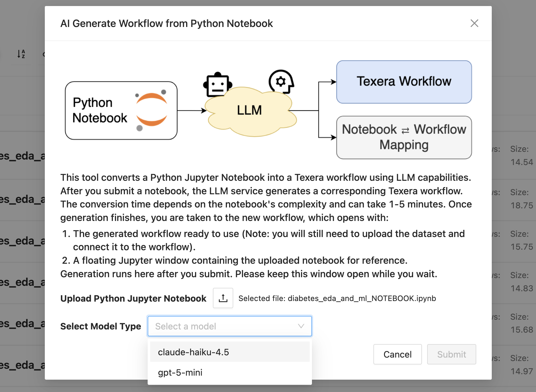
Task: Click the selected file name diabetes_eda_and_ml_NOTEBOOK.ipynb
Action: pyautogui.click(x=362, y=298)
